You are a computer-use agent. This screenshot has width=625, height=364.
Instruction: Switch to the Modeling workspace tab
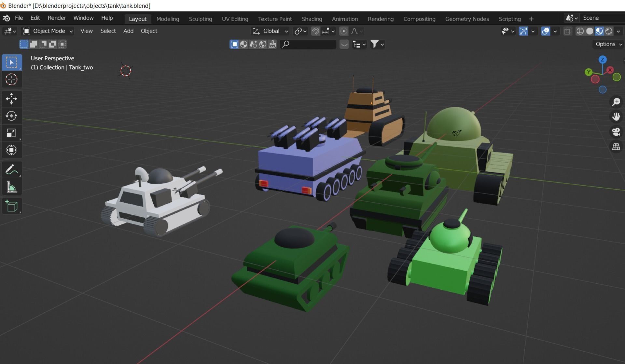pyautogui.click(x=168, y=19)
